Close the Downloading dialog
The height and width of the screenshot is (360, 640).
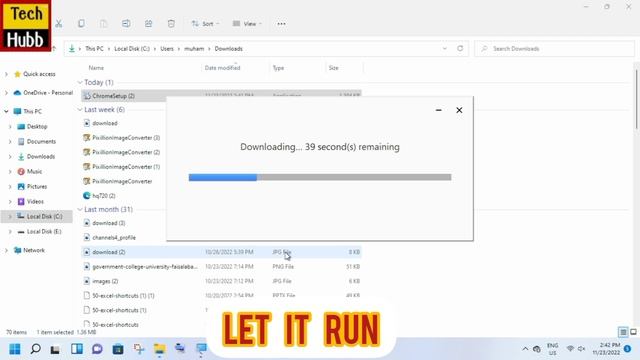tap(459, 110)
